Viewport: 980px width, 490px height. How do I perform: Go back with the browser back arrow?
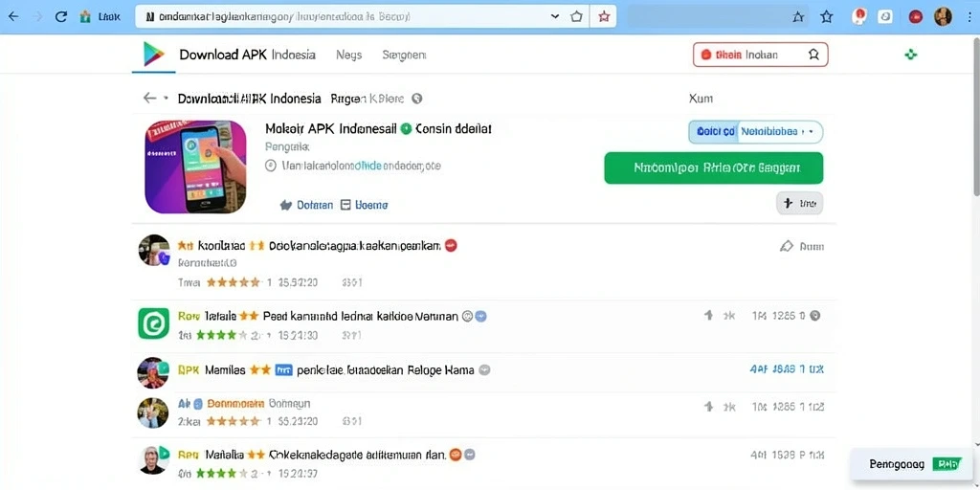coord(13,17)
